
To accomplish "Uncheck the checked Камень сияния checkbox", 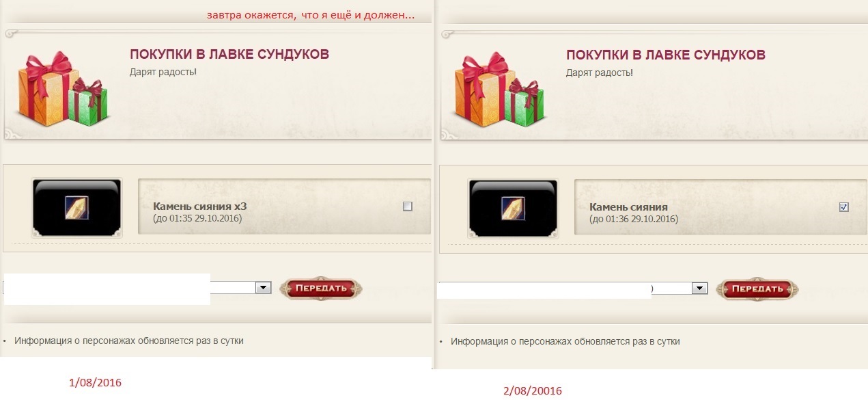I will 844,207.
